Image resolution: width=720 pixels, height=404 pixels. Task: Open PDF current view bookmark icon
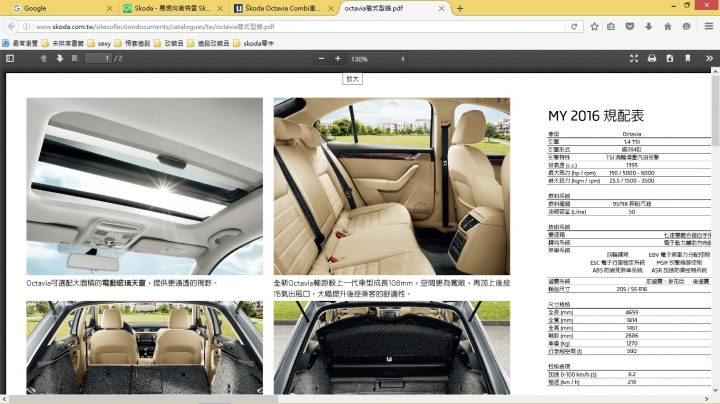(687, 58)
